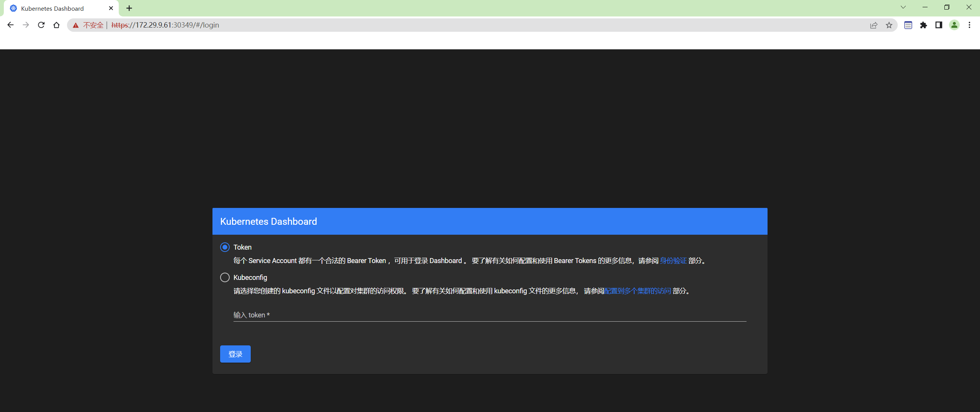The height and width of the screenshot is (412, 980).
Task: Expand the tab search chevron
Action: [903, 7]
